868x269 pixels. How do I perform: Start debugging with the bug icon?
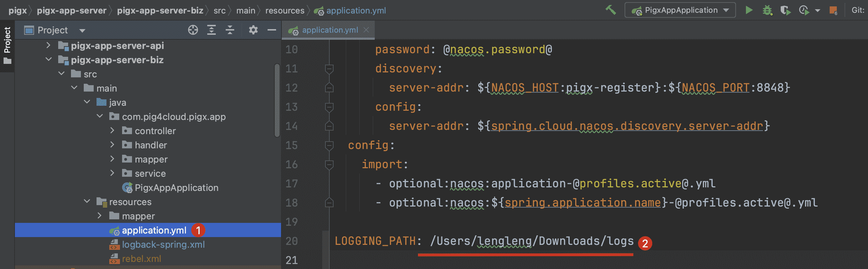click(x=767, y=10)
